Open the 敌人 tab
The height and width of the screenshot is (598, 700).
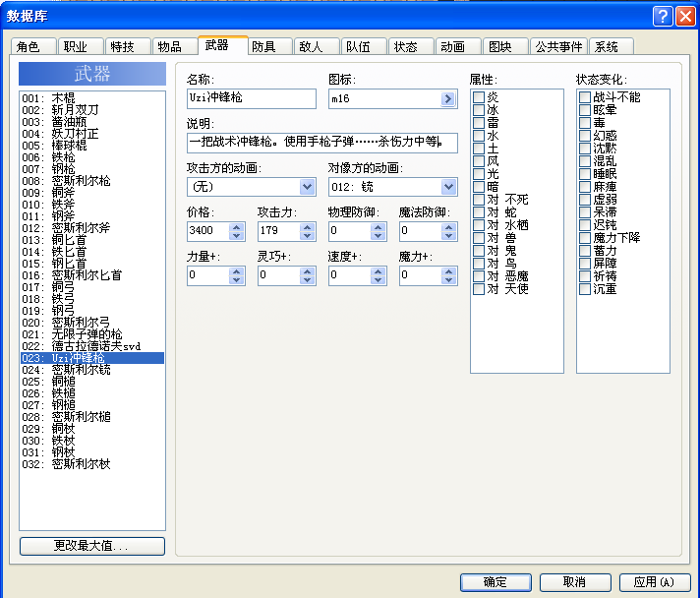[x=317, y=46]
